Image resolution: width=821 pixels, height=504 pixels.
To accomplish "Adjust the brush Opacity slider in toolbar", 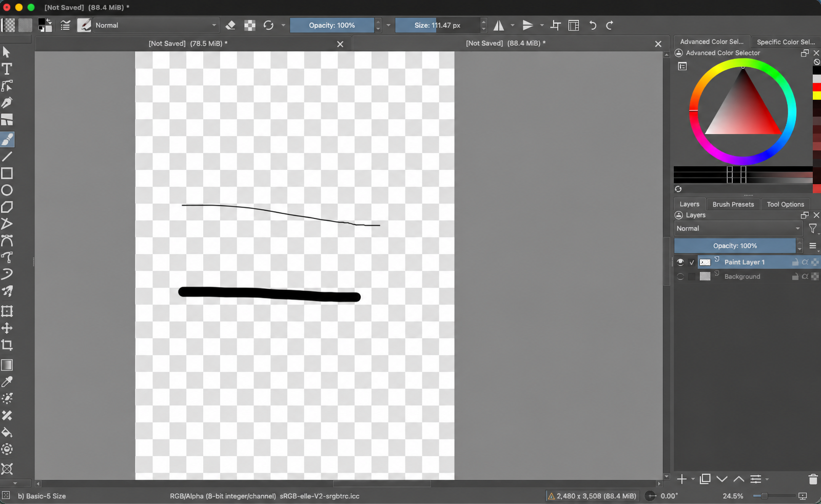I will click(x=332, y=25).
